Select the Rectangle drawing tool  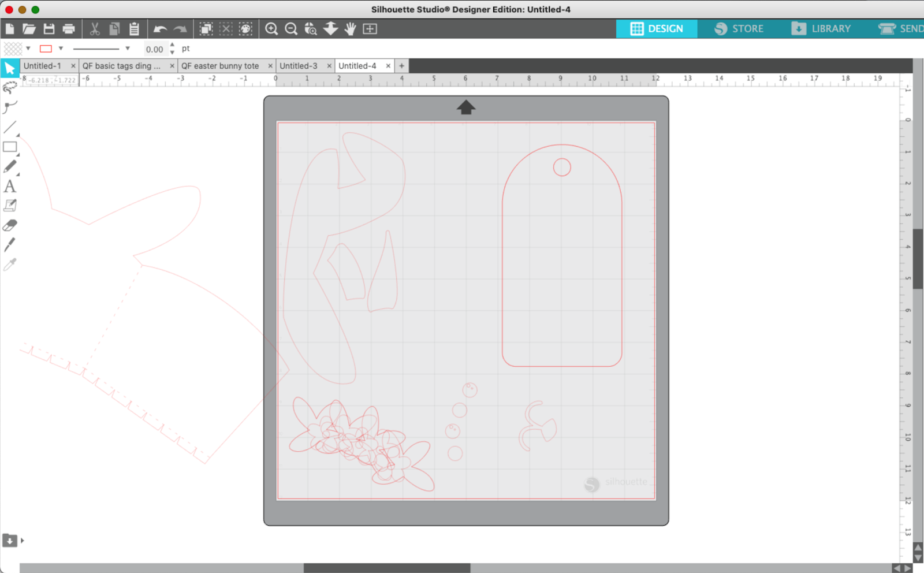pyautogui.click(x=10, y=147)
